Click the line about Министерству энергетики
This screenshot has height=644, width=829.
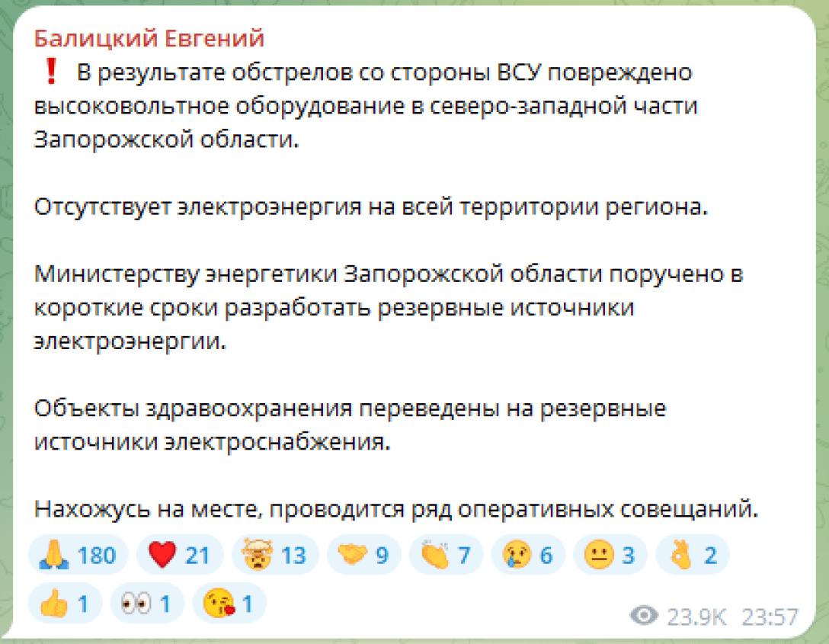pos(389,274)
